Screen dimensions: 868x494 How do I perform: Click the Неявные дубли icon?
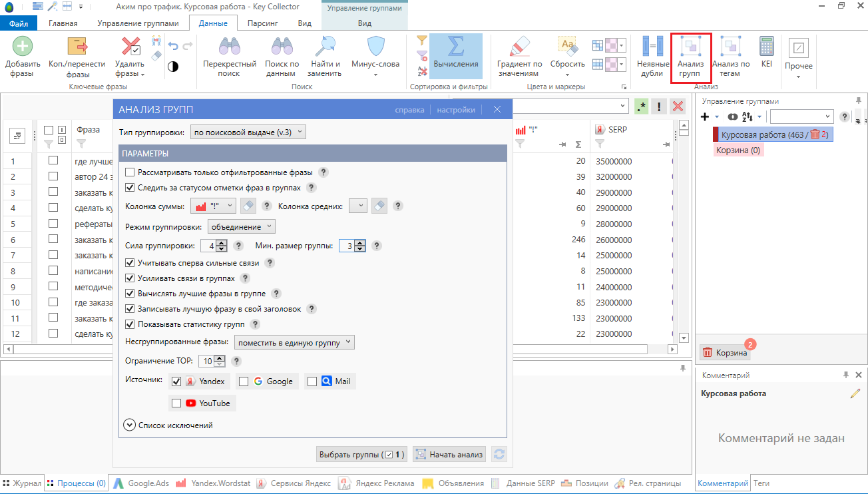[x=652, y=47]
